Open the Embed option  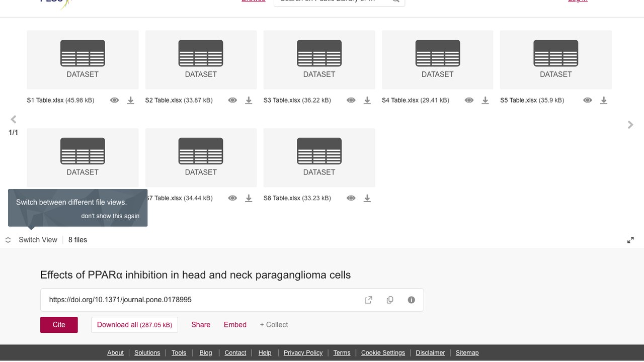pos(235,325)
